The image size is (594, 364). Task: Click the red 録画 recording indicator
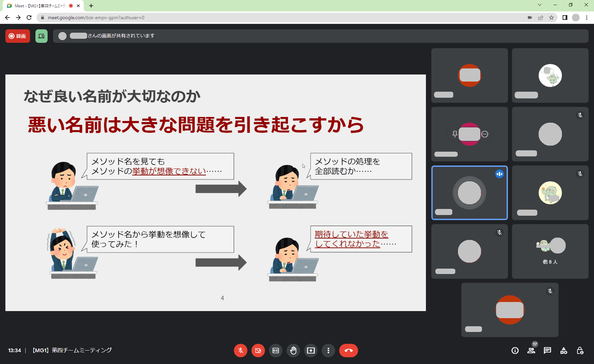pyautogui.click(x=18, y=36)
